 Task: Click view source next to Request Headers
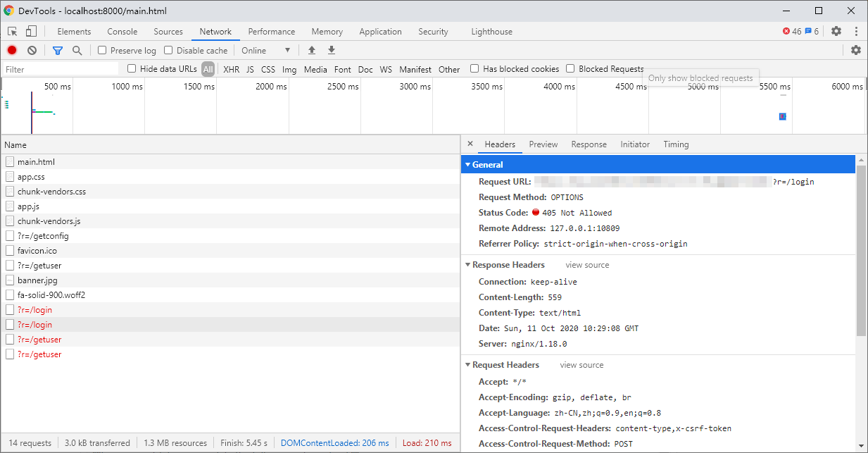[x=581, y=365]
